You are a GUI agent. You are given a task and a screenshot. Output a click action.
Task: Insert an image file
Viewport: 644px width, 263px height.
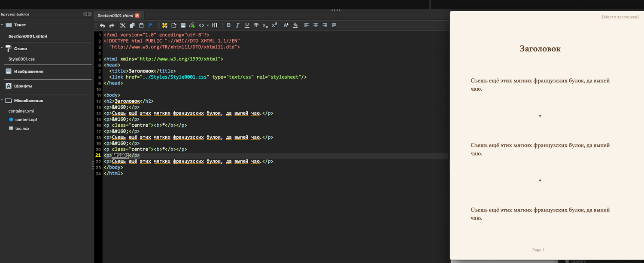[x=183, y=25]
